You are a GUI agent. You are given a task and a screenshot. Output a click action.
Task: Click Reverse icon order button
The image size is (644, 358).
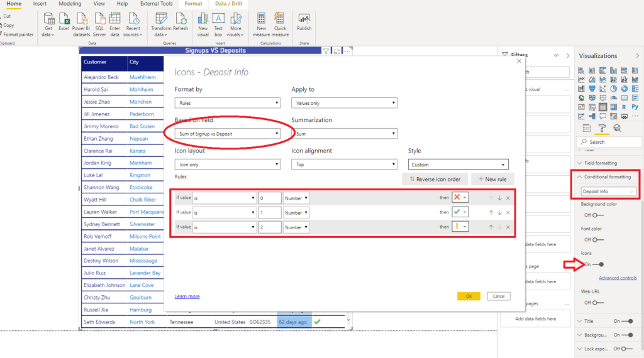click(x=435, y=179)
